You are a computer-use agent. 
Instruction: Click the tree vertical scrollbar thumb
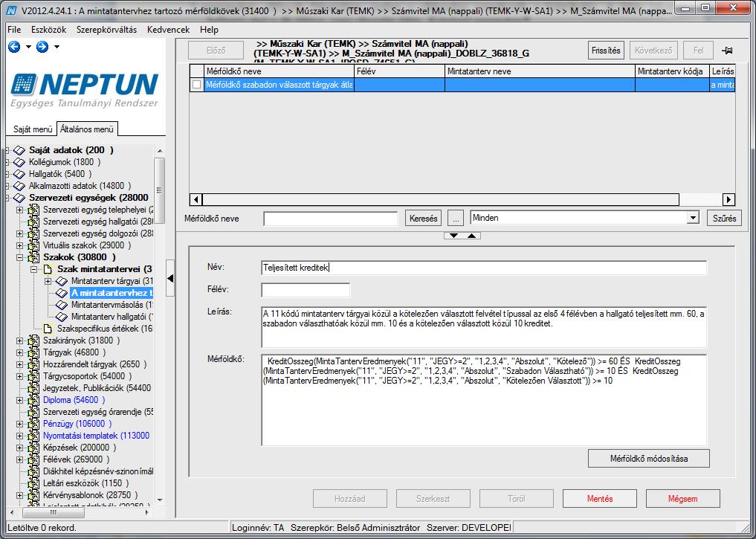coord(160,190)
